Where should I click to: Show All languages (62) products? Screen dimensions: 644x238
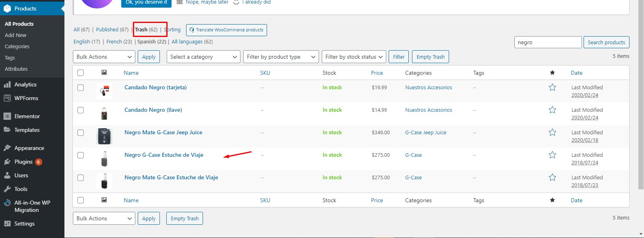(192, 41)
